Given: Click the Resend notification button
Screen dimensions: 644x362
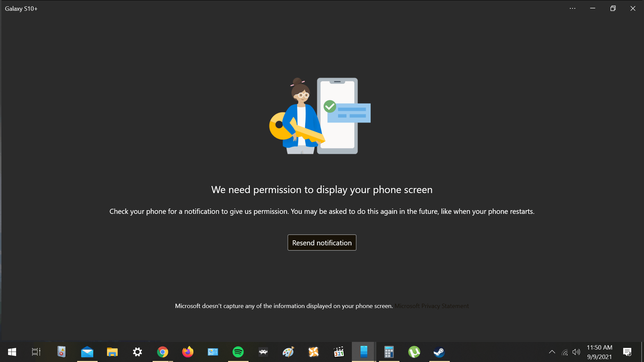Looking at the screenshot, I should [322, 243].
